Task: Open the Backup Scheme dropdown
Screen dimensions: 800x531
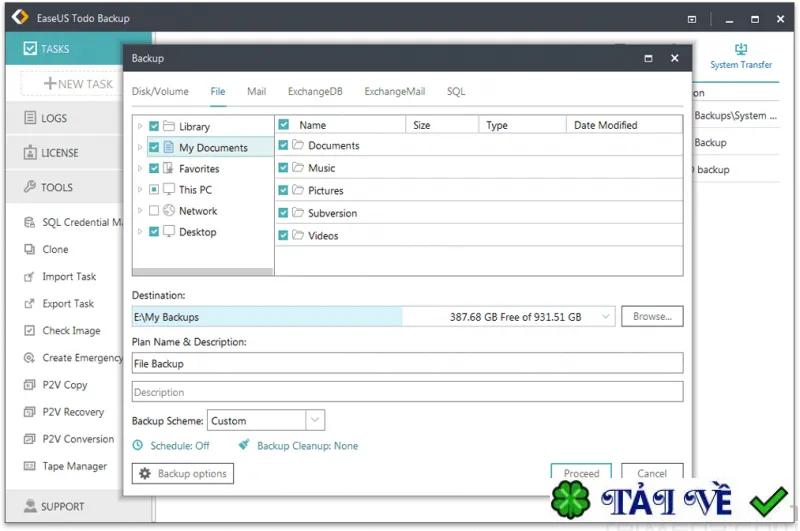Action: (315, 421)
